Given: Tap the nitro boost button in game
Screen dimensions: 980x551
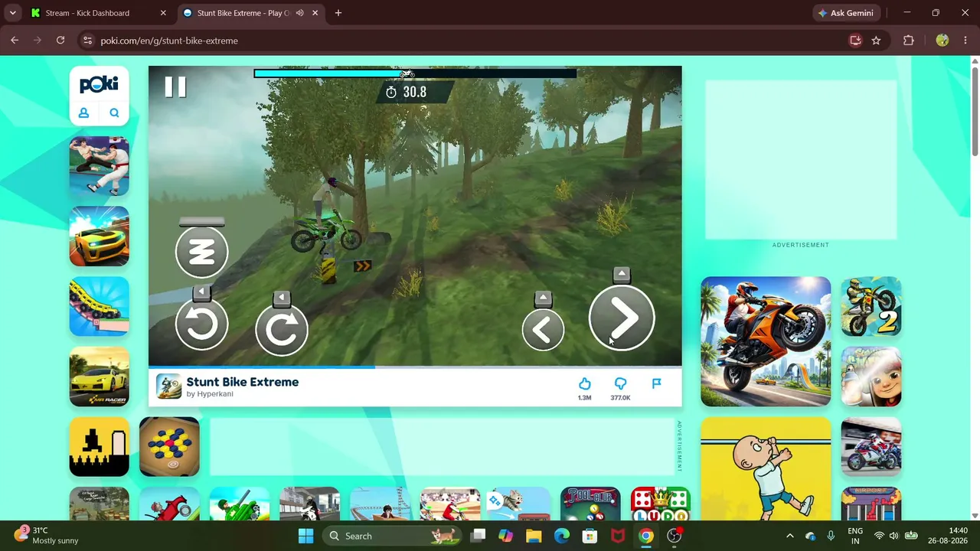Looking at the screenshot, I should tap(202, 252).
